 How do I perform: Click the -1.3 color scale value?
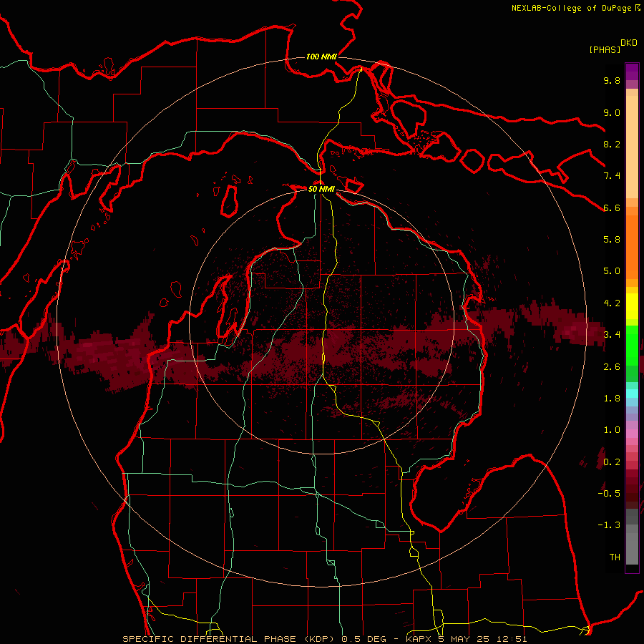click(609, 525)
